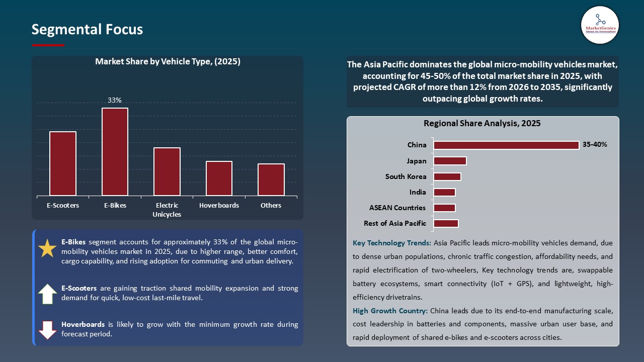Screen dimensions: 644x362
Task: Click the 35-40% label beside China's bar
Action: (594, 144)
